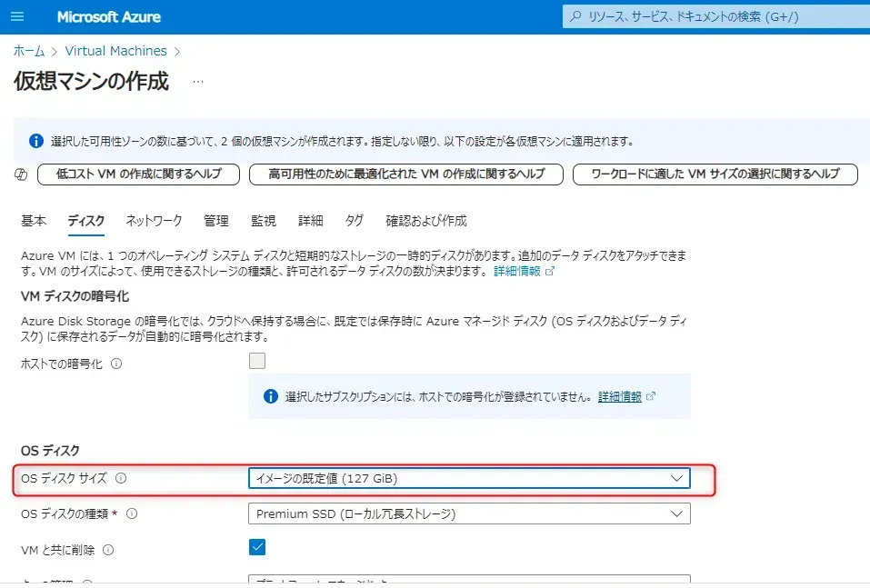
Task: Switch to the ネットワーク tab
Action: [x=154, y=221]
